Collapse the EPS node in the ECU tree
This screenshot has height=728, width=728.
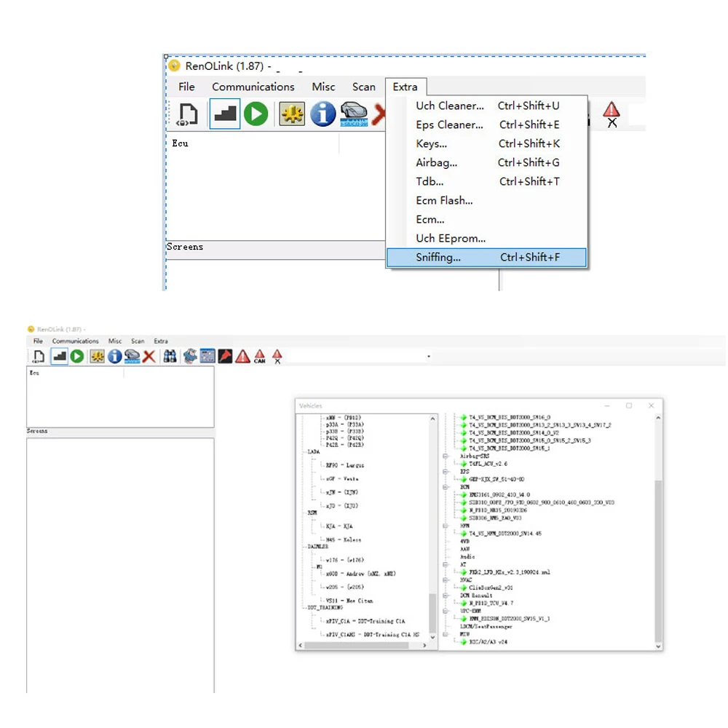[446, 472]
